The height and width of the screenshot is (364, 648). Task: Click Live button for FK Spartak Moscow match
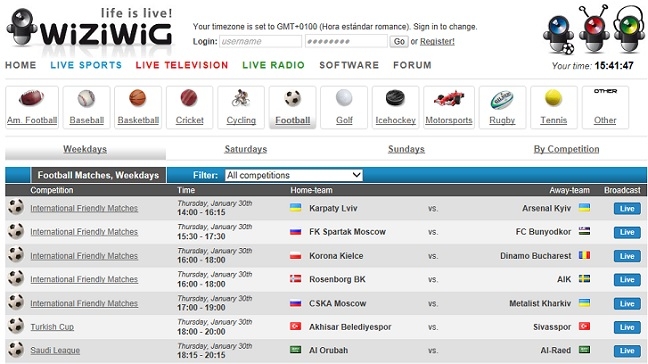(627, 232)
